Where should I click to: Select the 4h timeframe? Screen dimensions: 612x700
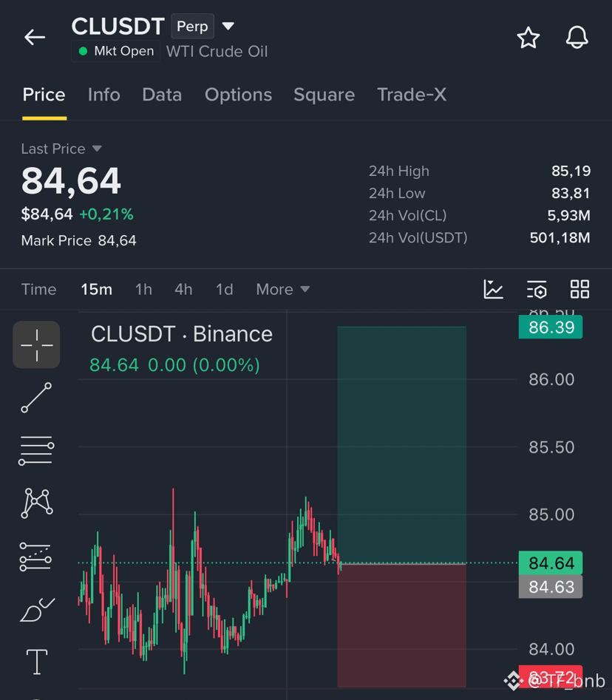(183, 289)
